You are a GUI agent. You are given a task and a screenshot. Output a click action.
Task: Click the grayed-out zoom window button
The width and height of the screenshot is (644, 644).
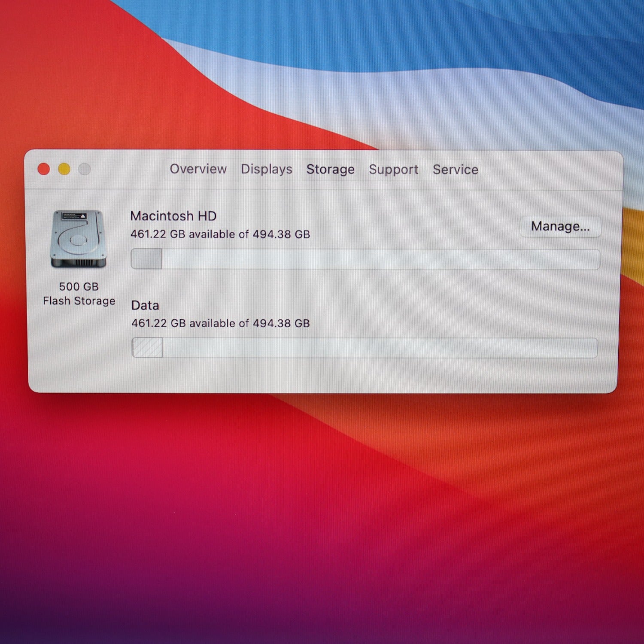85,169
